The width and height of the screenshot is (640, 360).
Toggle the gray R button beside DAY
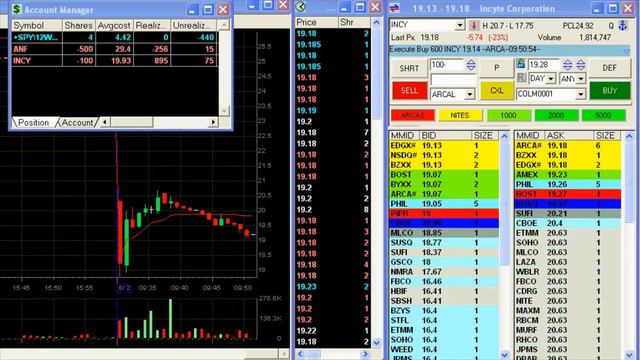coord(521,78)
